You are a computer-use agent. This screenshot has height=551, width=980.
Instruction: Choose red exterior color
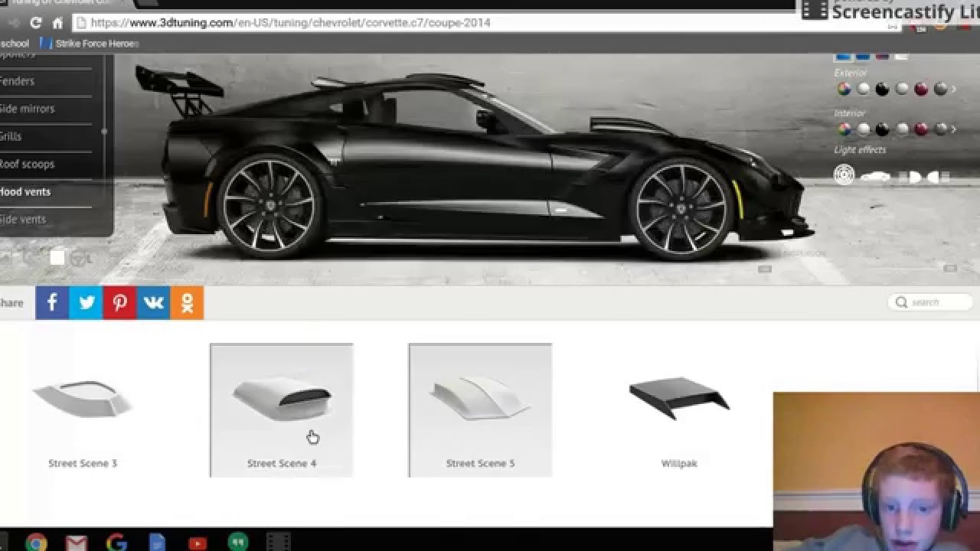pos(921,90)
